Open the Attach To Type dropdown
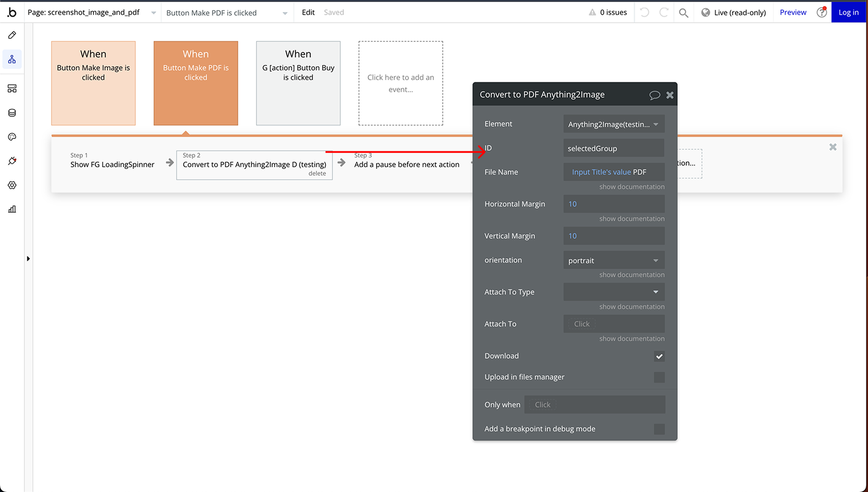 click(614, 292)
